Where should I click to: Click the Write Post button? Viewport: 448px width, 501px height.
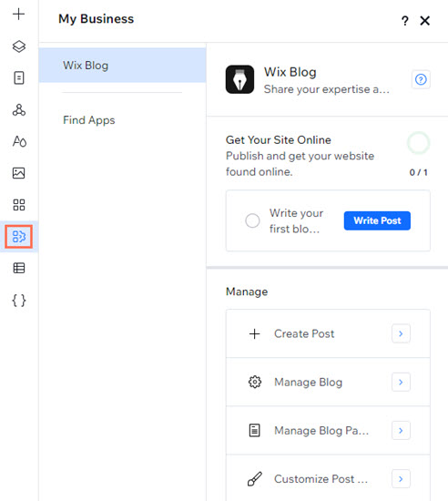(x=377, y=220)
